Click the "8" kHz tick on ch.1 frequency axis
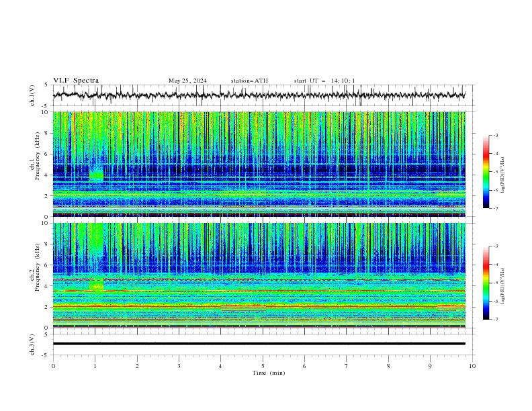Screen dimensions: 532x411 (48, 133)
